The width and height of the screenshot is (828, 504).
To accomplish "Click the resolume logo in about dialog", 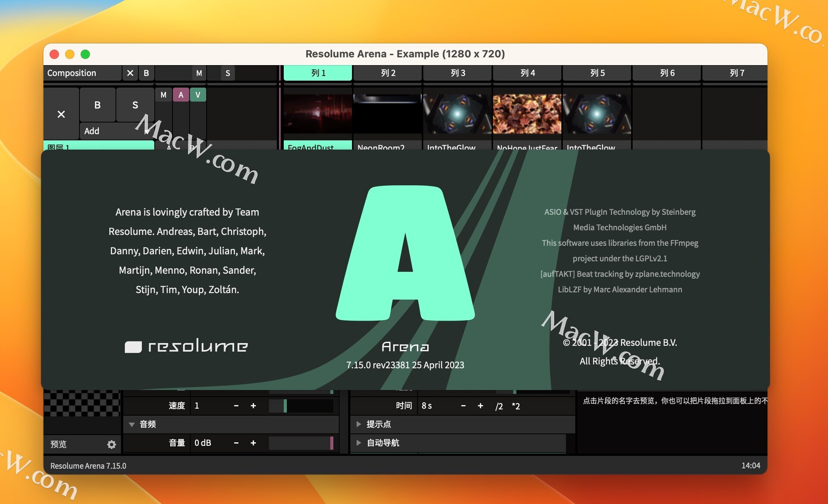I will (x=186, y=346).
